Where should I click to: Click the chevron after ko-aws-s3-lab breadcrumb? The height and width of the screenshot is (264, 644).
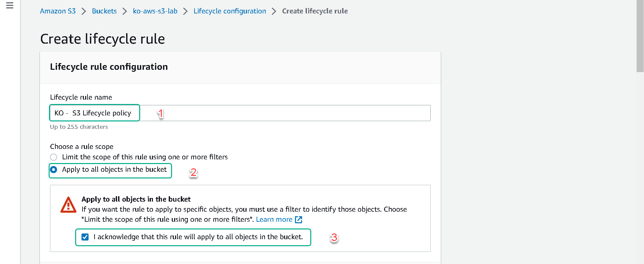pos(185,11)
